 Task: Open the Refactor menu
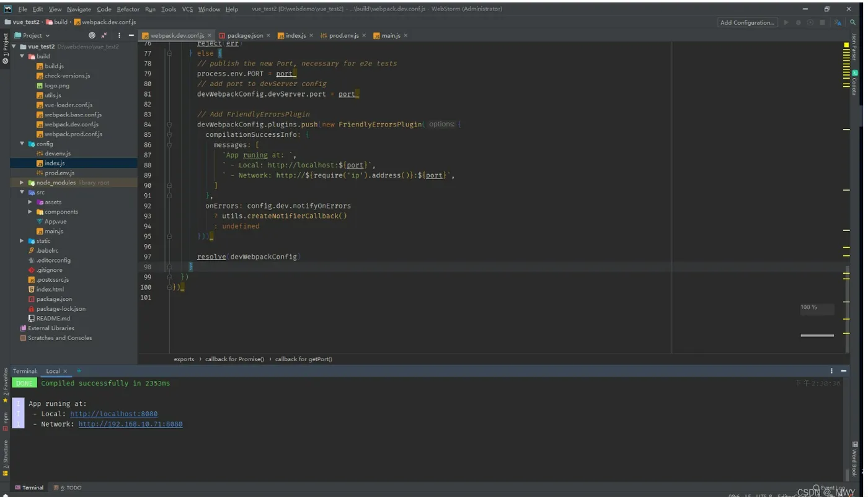point(128,9)
